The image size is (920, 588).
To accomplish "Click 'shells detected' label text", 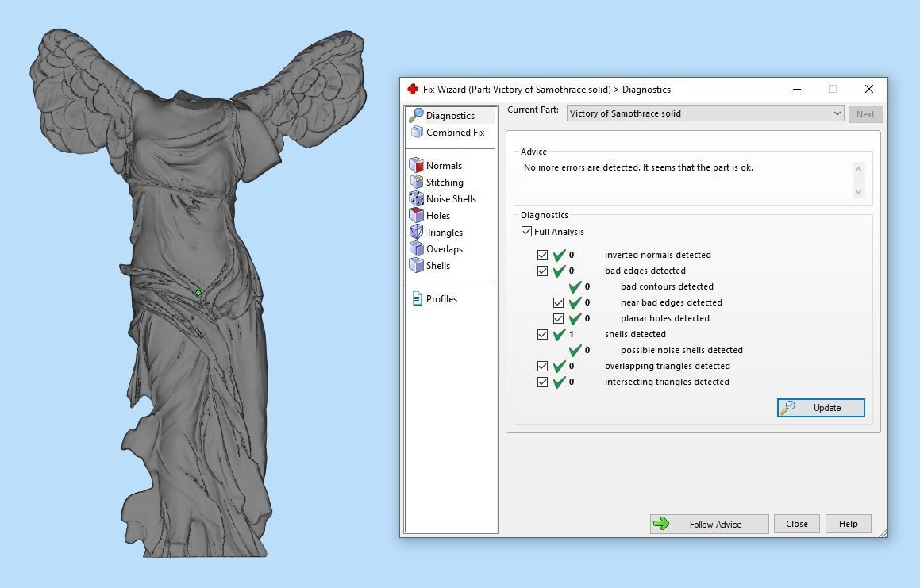I will click(x=635, y=334).
